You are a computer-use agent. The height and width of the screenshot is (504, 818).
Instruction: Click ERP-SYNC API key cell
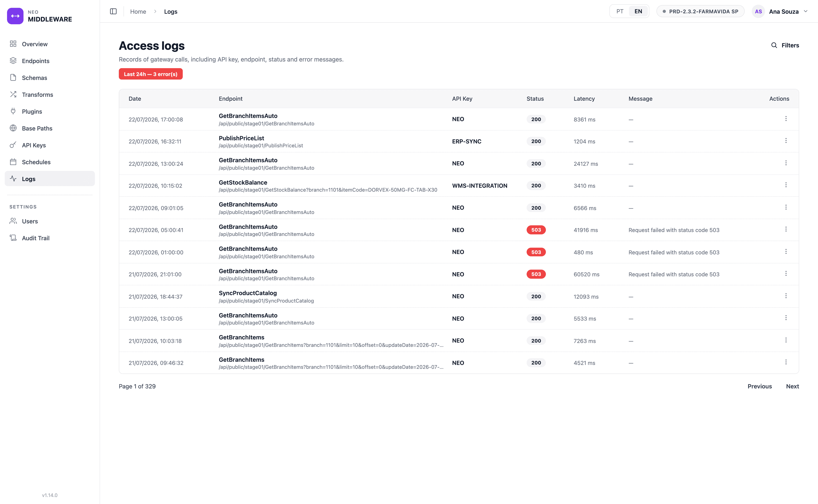pyautogui.click(x=467, y=141)
